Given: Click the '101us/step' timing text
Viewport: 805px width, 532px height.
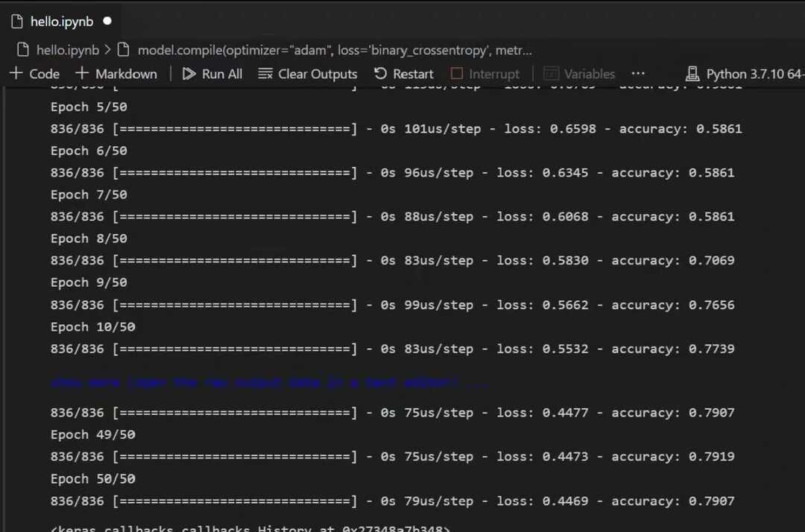Looking at the screenshot, I should click(443, 129).
